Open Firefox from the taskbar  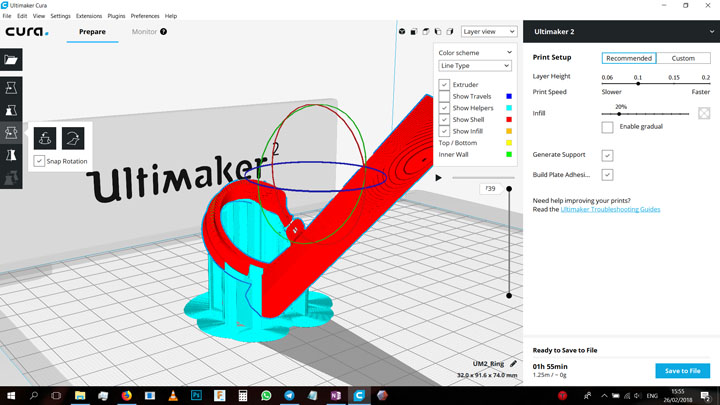pos(126,395)
